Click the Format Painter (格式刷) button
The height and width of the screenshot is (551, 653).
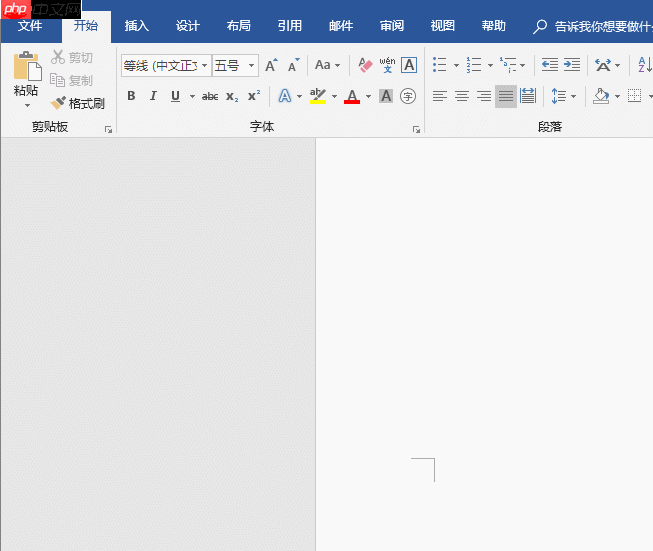(78, 103)
